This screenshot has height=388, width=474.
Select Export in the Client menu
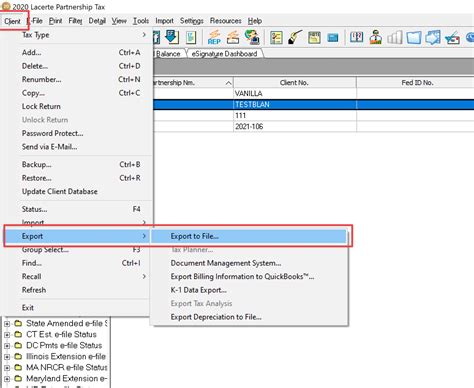[77, 236]
